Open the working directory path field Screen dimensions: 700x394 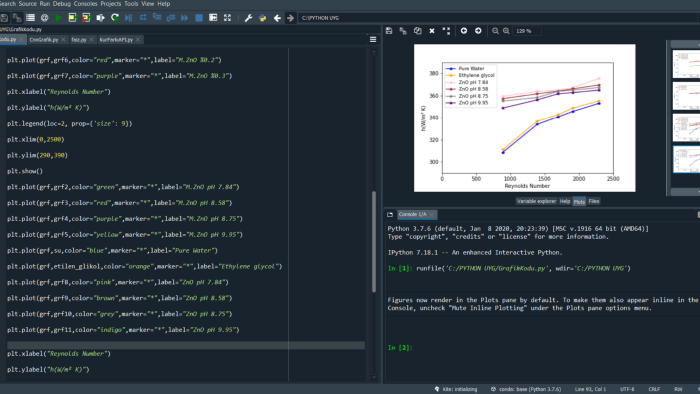pos(497,18)
